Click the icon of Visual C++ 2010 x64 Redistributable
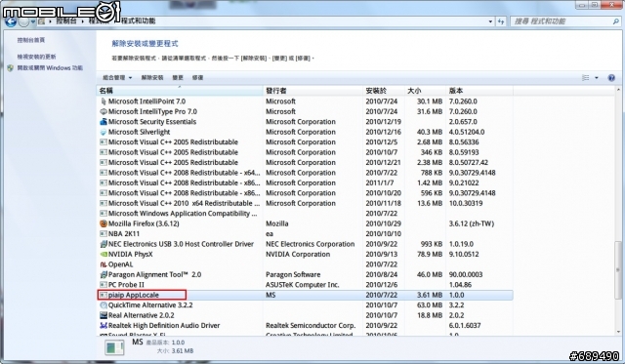 tap(104, 204)
